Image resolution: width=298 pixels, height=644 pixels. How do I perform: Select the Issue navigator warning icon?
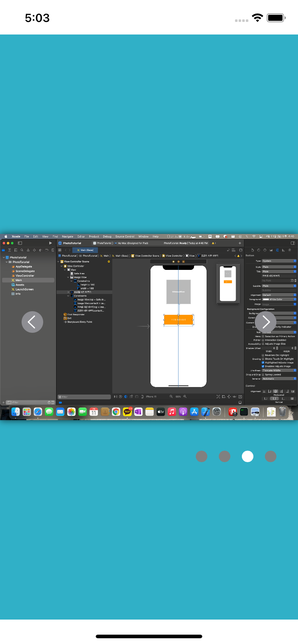[x=28, y=250]
